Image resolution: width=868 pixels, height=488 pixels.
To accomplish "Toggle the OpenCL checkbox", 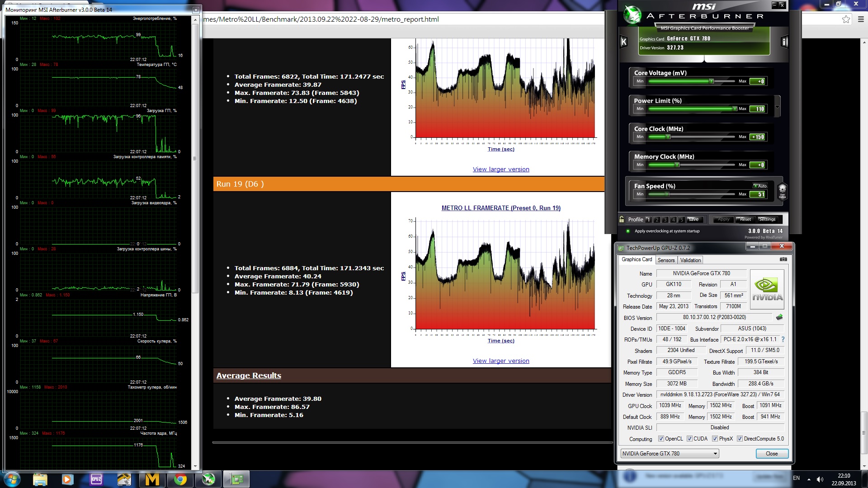I will (x=661, y=439).
